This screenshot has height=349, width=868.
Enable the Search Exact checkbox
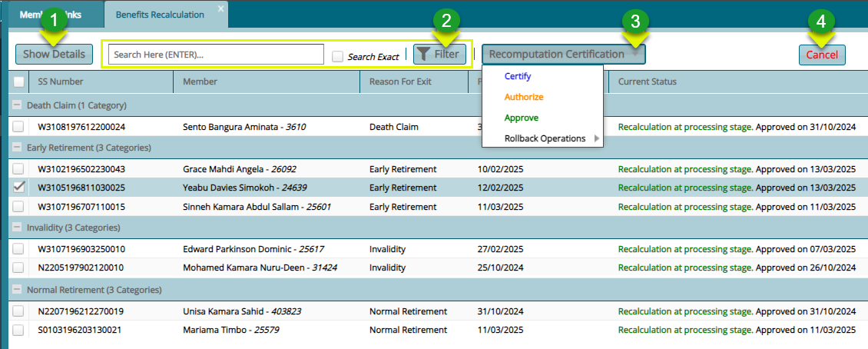337,57
